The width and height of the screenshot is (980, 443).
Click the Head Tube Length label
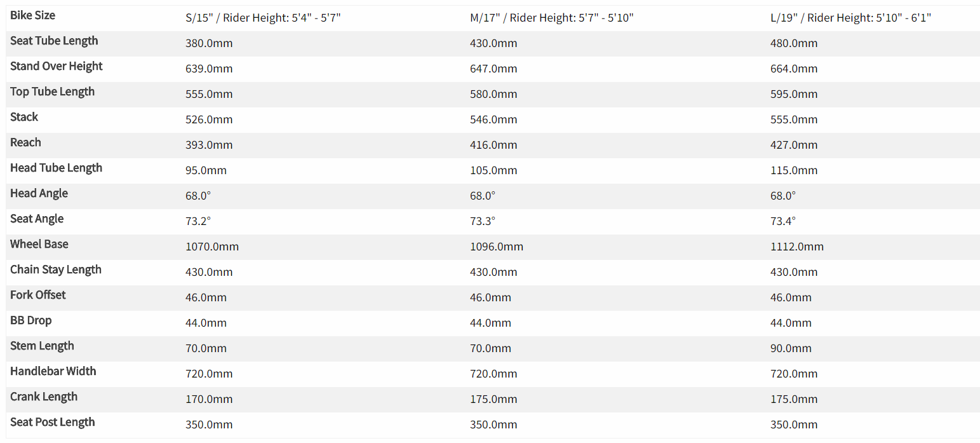click(x=56, y=168)
